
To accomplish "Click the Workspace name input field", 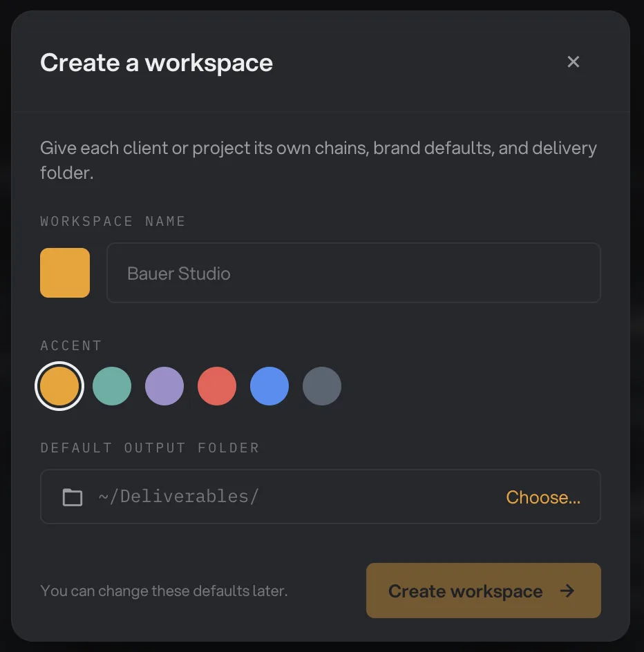I will [354, 273].
